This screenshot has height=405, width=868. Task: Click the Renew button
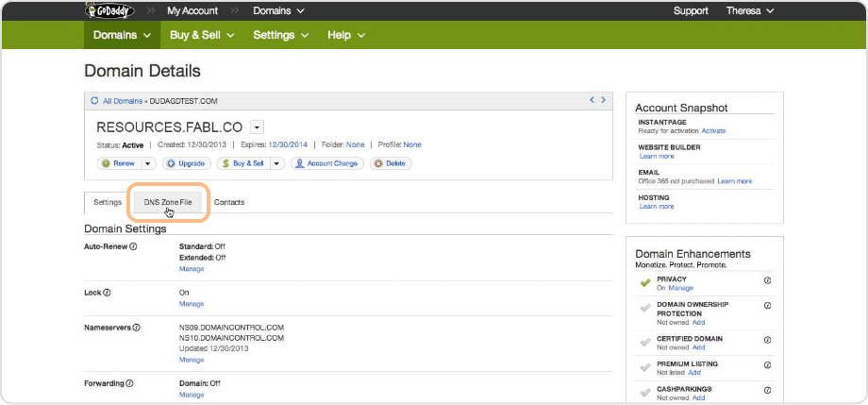119,163
